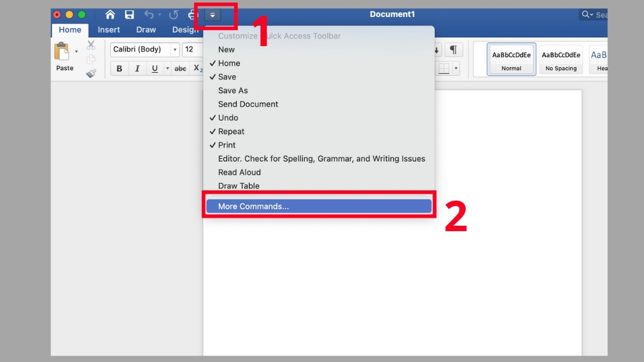
Task: Apply the No Spacing style
Action: (x=560, y=59)
